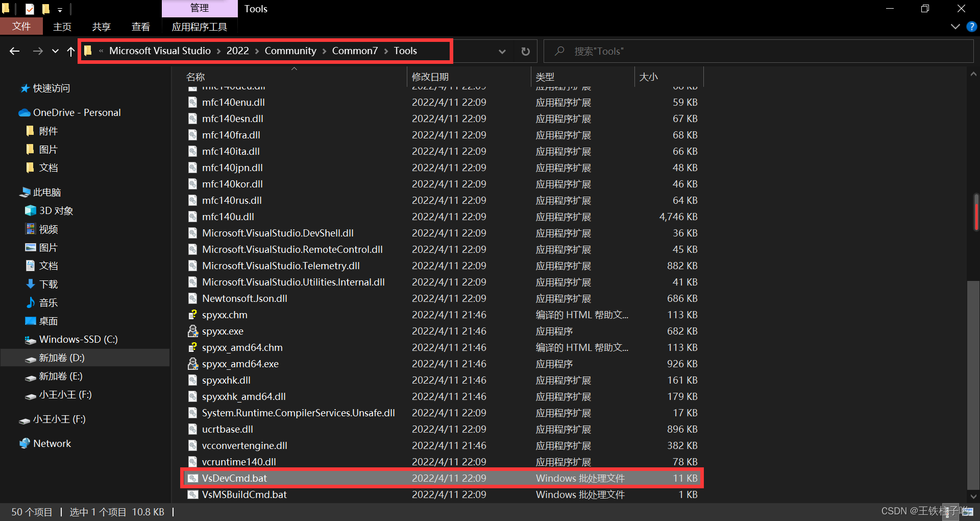
Task: Select Microsoft.VisualStudio.Telemetry.dll name
Action: 281,266
